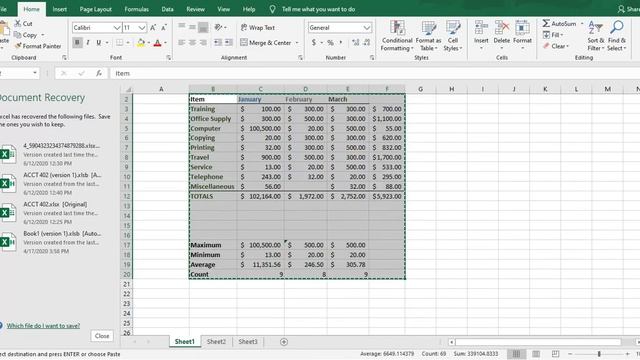The width and height of the screenshot is (640, 360).
Task: Toggle Bold formatting
Action: tap(77, 42)
